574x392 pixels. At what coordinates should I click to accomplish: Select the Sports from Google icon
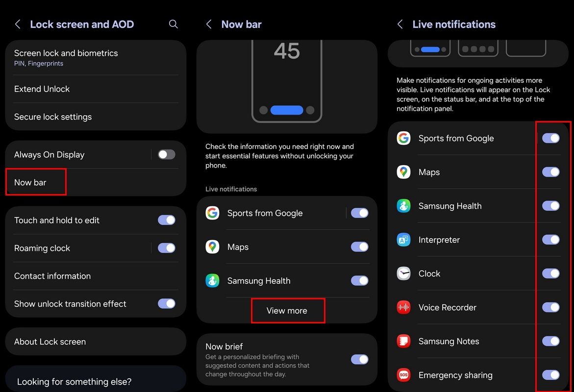(403, 138)
